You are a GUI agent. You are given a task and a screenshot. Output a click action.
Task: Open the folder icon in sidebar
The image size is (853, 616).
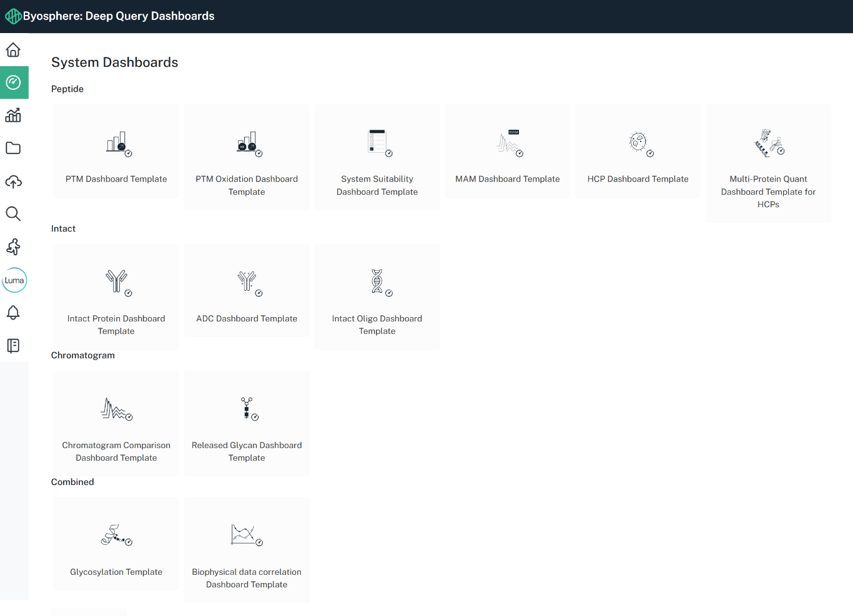click(13, 148)
